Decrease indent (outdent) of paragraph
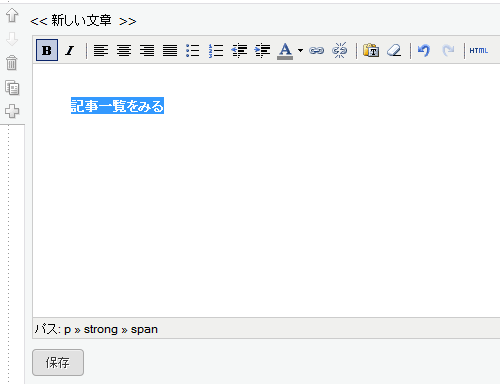500x384 pixels. [239, 50]
